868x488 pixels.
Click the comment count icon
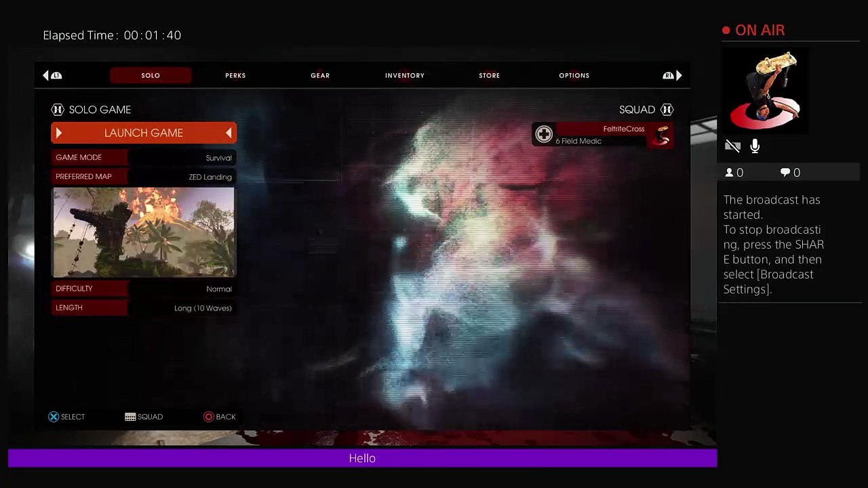(785, 173)
